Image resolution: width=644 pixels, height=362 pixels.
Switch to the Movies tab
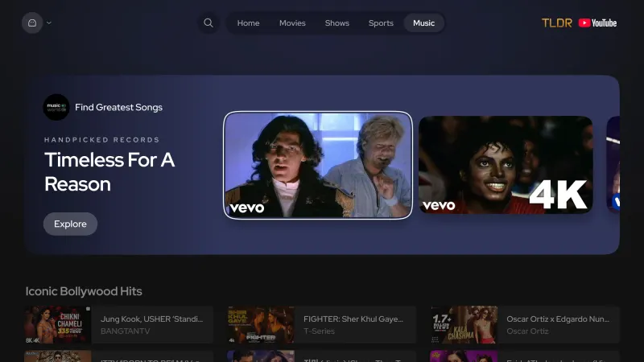(x=292, y=23)
